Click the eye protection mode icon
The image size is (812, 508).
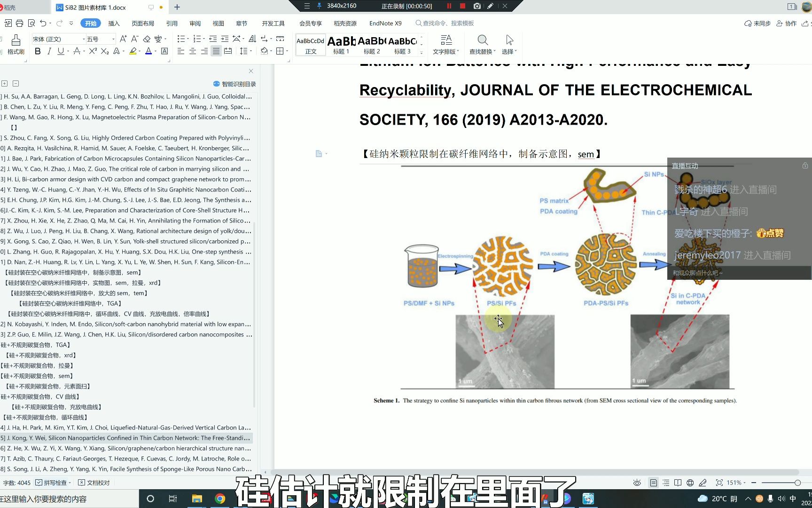(x=637, y=483)
